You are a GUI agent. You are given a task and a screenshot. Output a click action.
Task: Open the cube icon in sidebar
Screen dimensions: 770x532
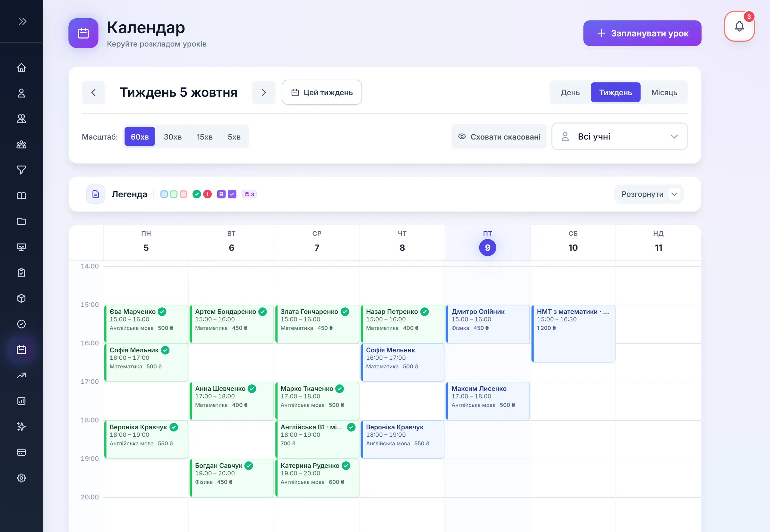[21, 298]
